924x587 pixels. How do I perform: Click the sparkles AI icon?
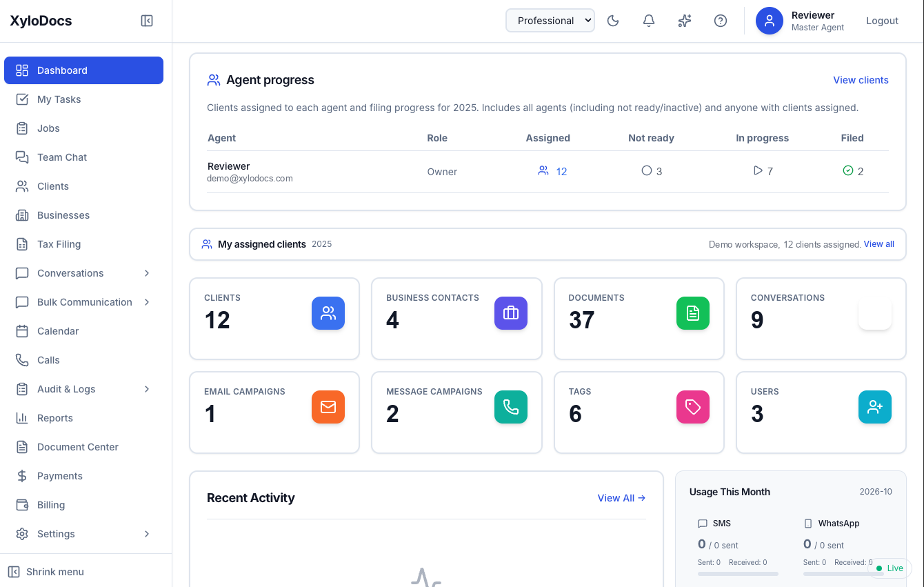pyautogui.click(x=685, y=21)
